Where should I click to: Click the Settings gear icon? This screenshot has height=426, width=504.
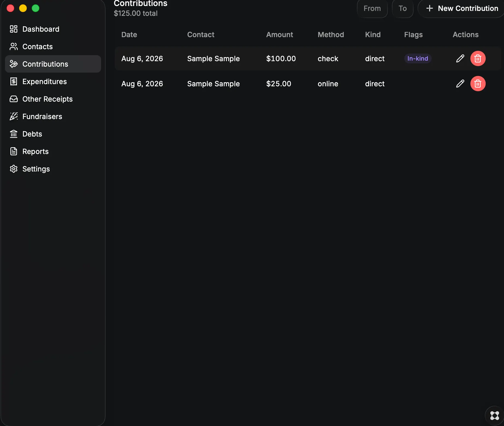click(x=14, y=169)
